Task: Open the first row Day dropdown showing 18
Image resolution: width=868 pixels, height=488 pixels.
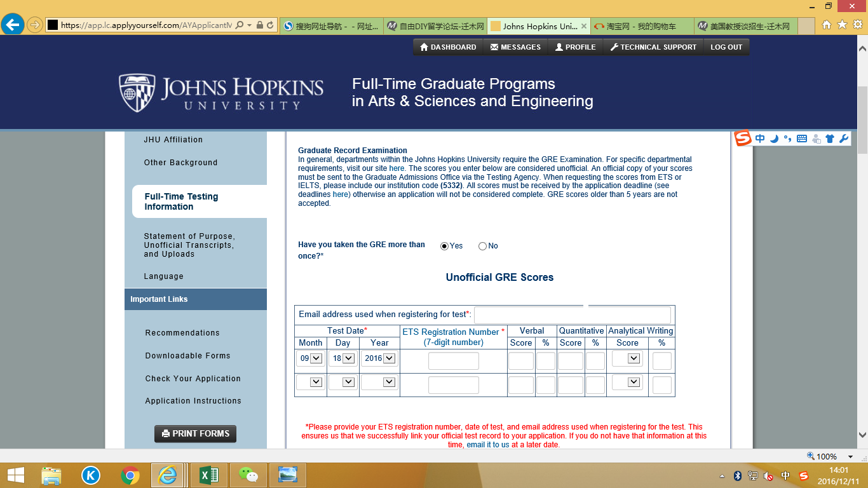Action: click(342, 358)
